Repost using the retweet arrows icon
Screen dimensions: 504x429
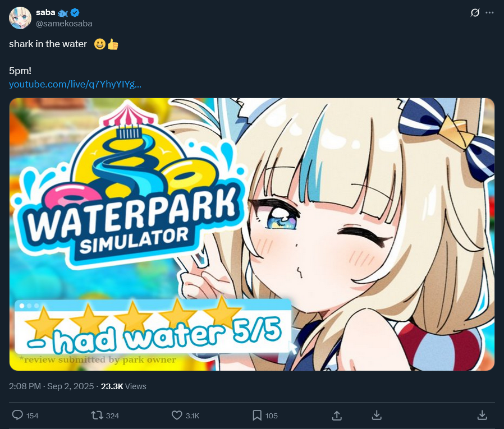(97, 416)
